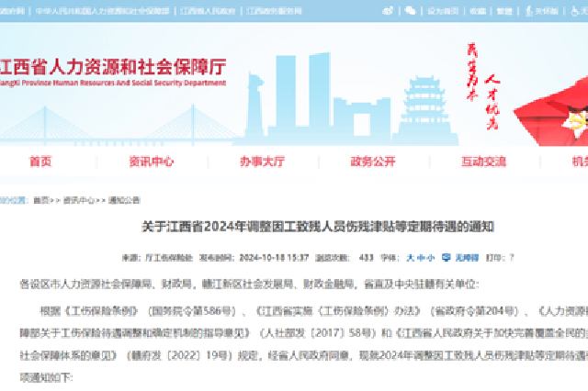Set font size to 大
This screenshot has width=588, height=391.
pos(411,258)
